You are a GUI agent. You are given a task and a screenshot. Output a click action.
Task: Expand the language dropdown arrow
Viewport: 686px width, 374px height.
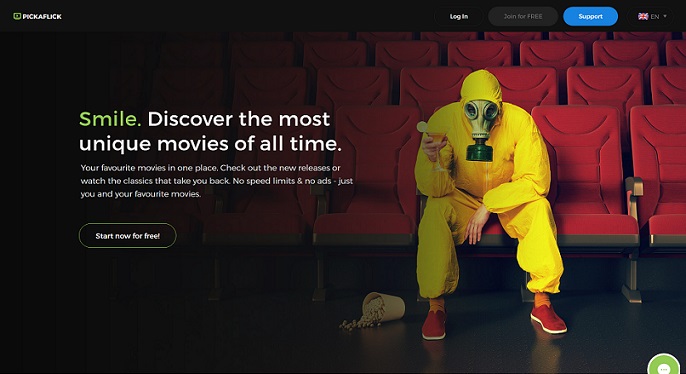(665, 16)
